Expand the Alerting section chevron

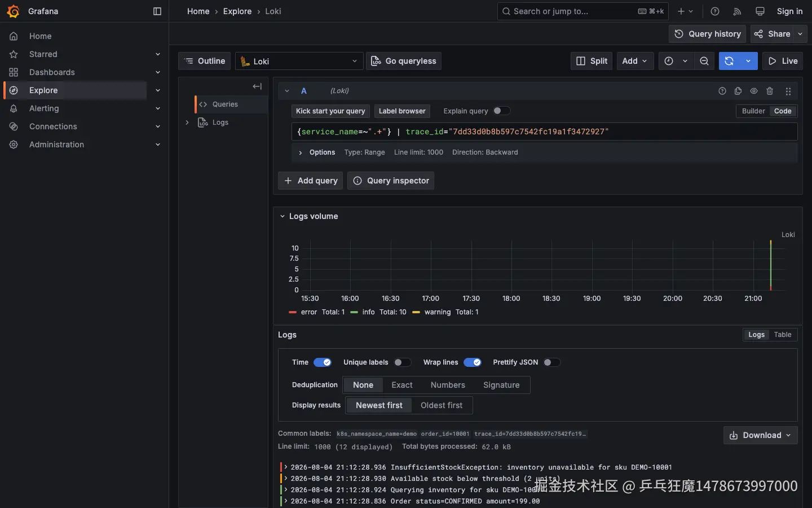(158, 108)
